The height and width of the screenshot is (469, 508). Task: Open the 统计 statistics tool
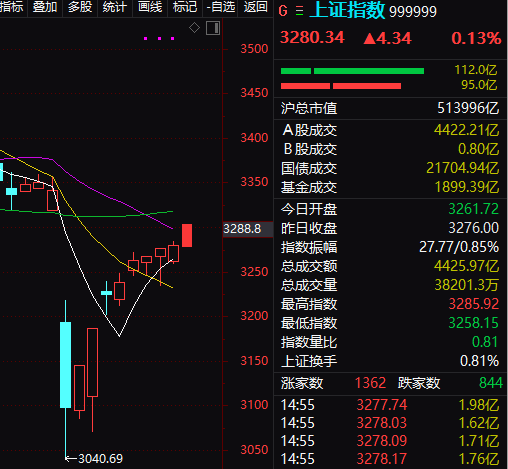tap(115, 7)
